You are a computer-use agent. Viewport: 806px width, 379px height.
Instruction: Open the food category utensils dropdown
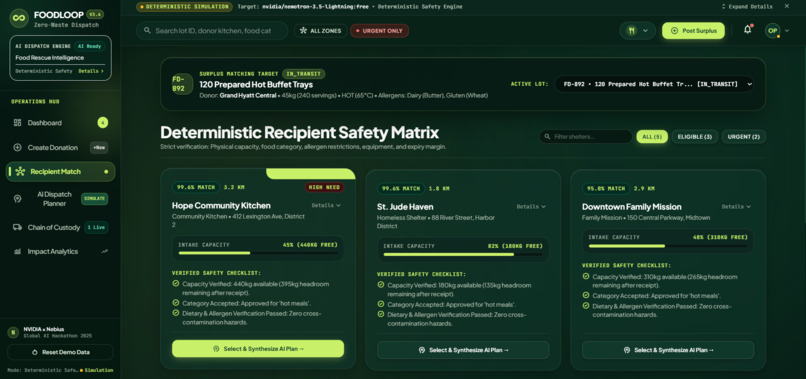pos(637,31)
